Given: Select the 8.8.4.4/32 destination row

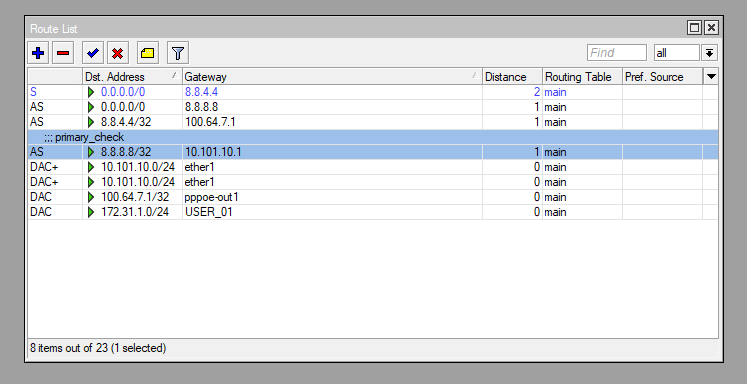Looking at the screenshot, I should [x=373, y=122].
